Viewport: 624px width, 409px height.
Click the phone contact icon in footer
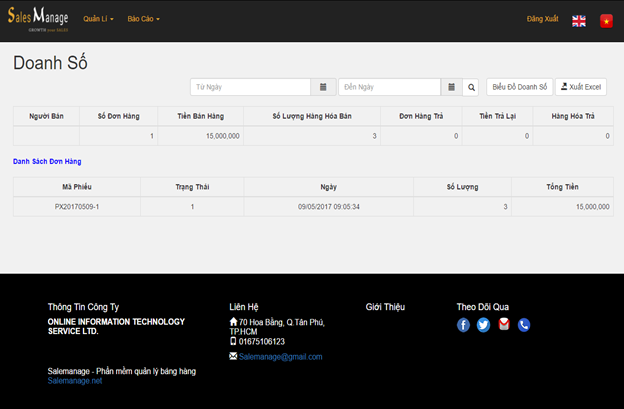[x=524, y=325]
